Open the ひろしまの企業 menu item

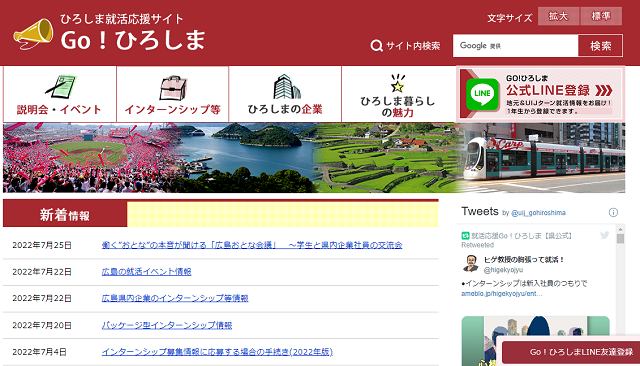coord(285,94)
